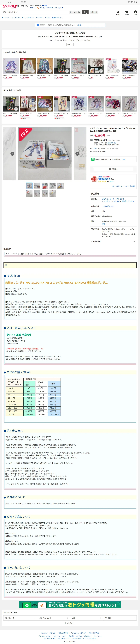140x644 pixels.
Task: Open the 1,100円 similar item image
Action: click(x=11, y=66)
